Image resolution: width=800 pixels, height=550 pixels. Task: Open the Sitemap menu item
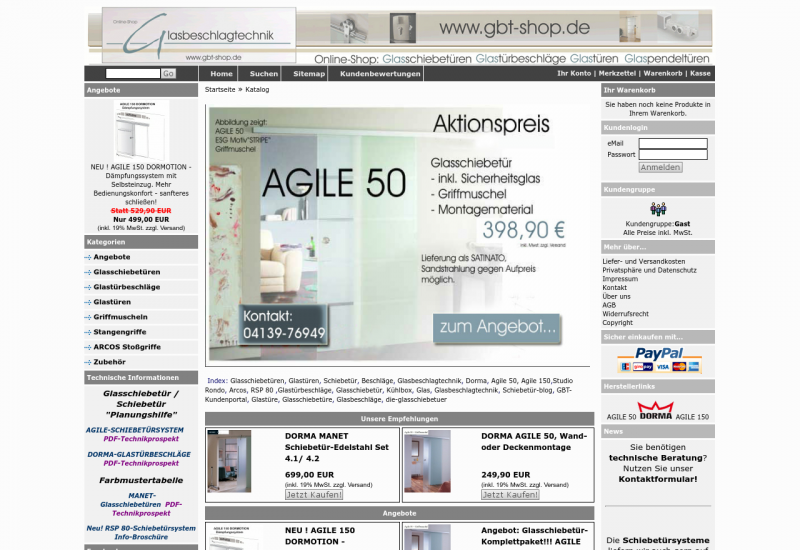pyautogui.click(x=309, y=74)
